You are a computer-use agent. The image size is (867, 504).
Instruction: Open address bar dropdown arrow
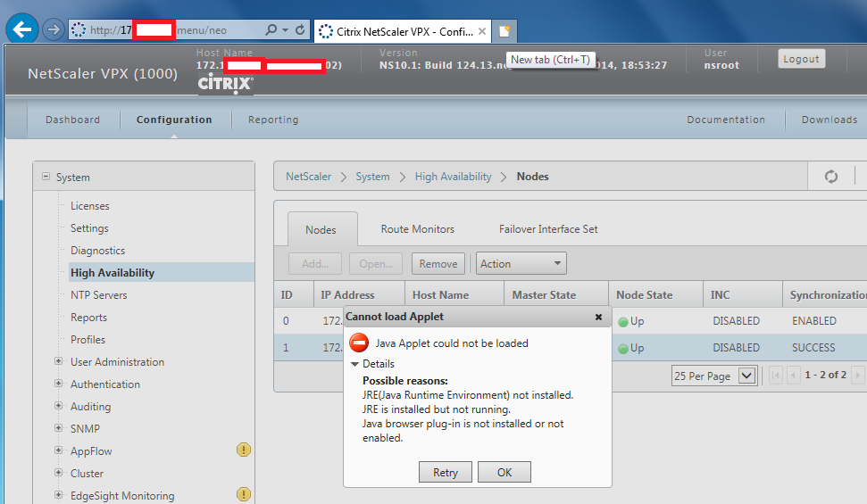[x=286, y=29]
